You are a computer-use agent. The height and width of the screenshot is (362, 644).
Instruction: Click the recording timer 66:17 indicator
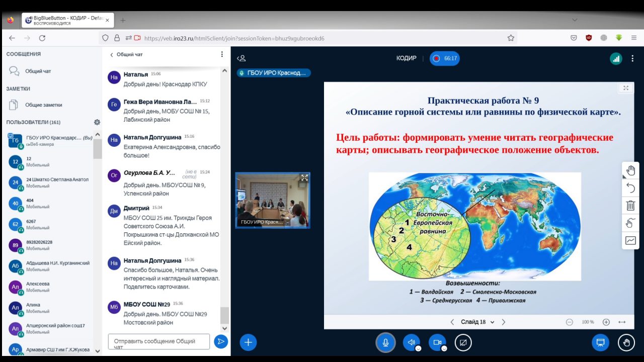coord(445,58)
